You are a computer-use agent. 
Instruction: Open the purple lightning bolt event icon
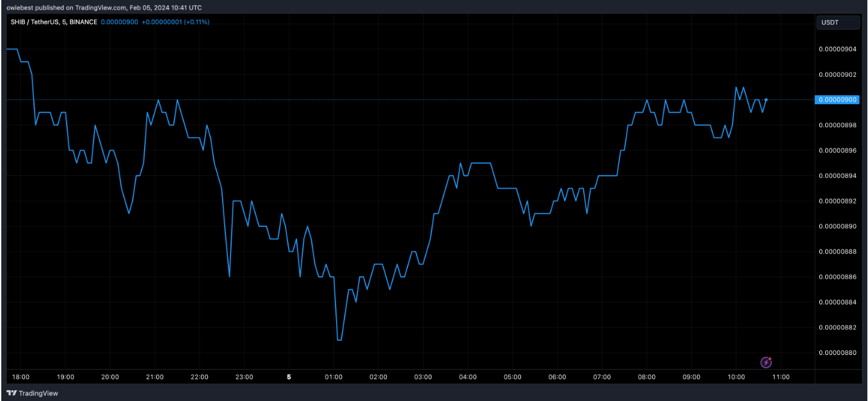(x=766, y=363)
